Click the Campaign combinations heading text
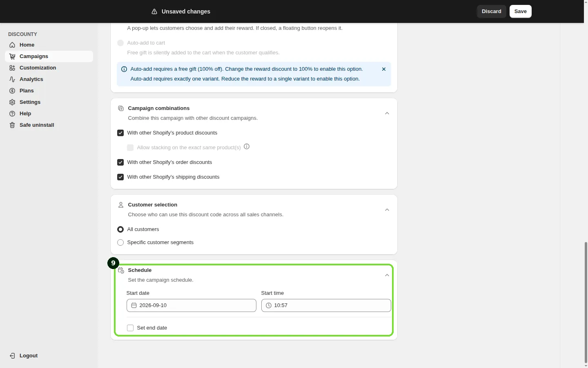The height and width of the screenshot is (368, 588). [x=159, y=108]
